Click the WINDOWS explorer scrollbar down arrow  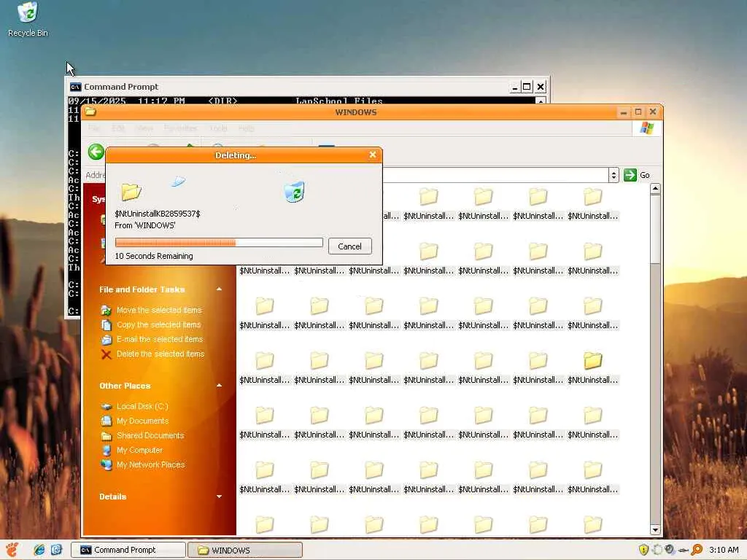(x=655, y=529)
